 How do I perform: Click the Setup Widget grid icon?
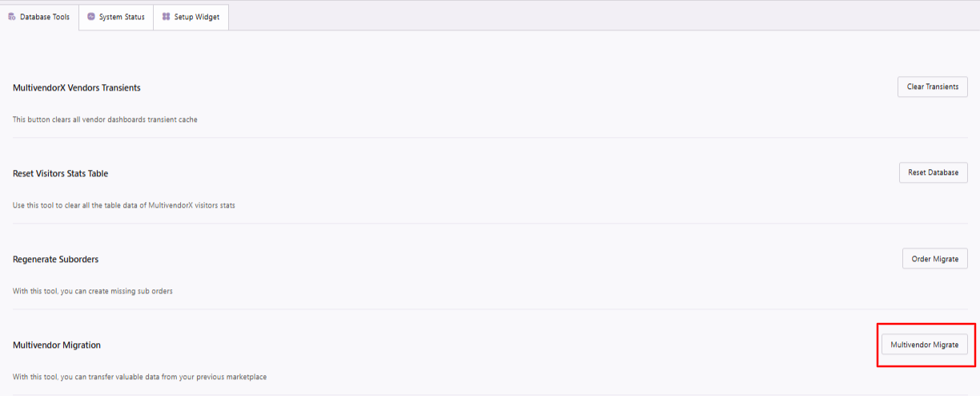[x=166, y=17]
